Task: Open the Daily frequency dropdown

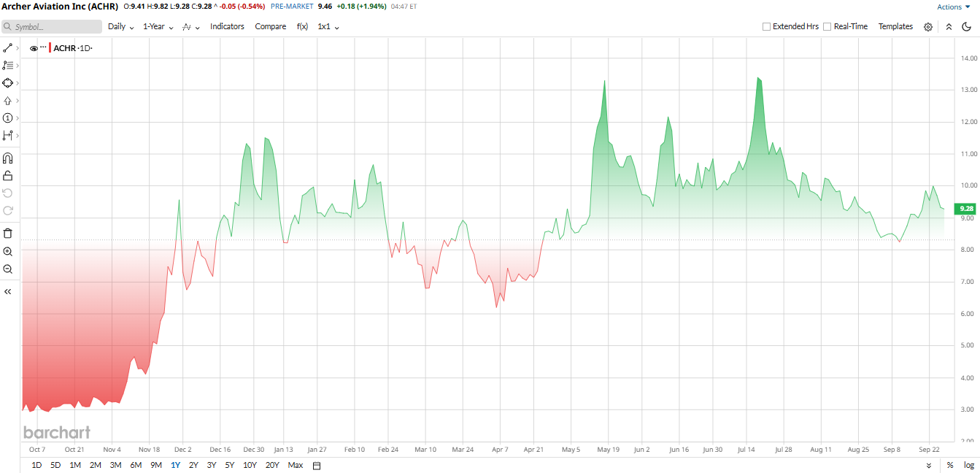Action: [x=121, y=26]
